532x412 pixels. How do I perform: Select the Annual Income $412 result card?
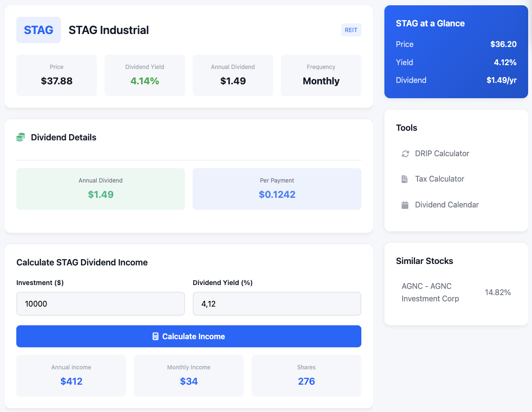click(x=71, y=376)
